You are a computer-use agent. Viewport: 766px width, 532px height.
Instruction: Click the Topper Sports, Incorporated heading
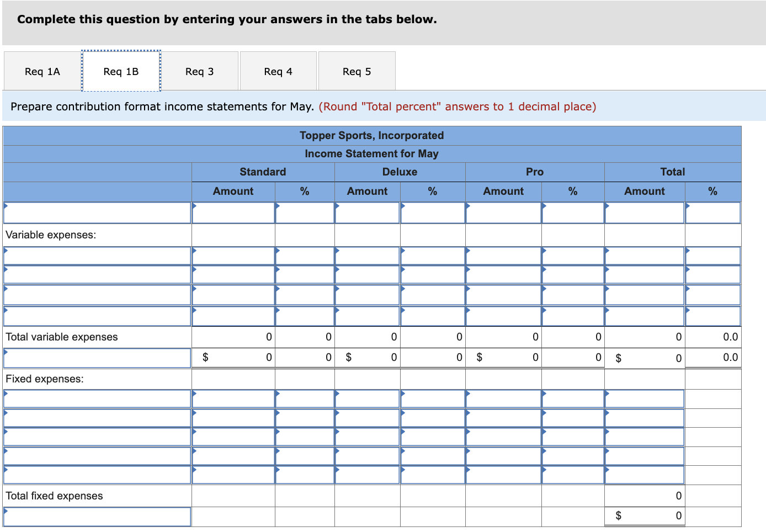pyautogui.click(x=372, y=135)
